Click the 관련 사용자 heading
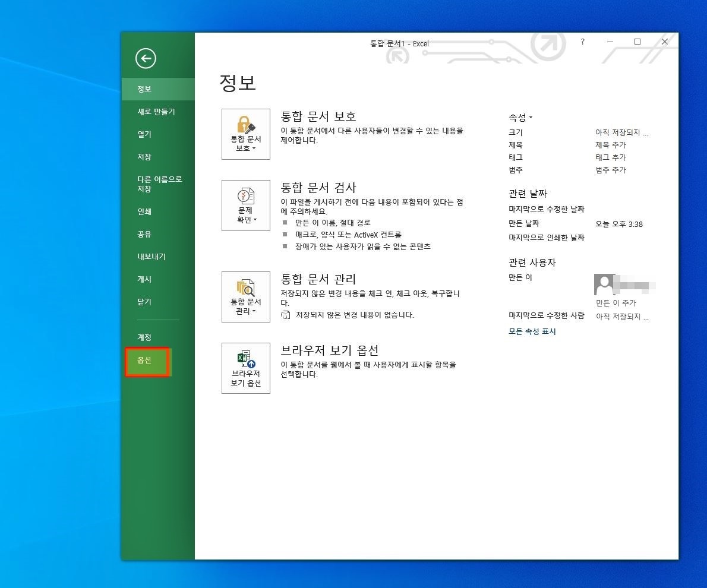 532,263
